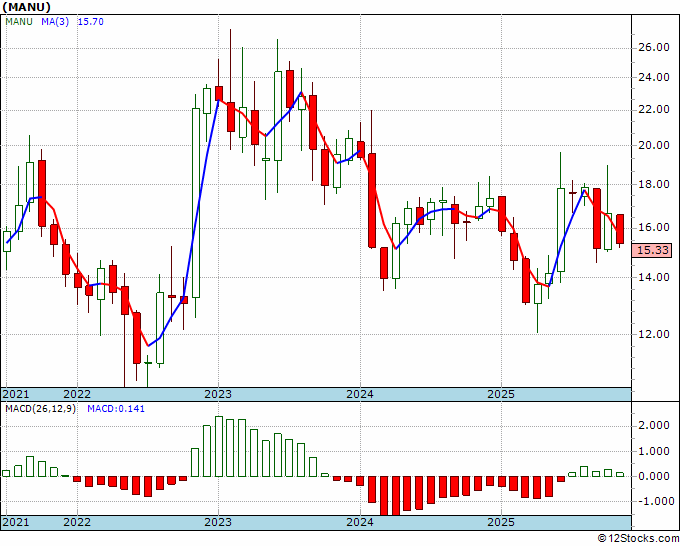Click 2025 on the MACD panel timeline
Image resolution: width=680 pixels, height=546 pixels.
501,522
